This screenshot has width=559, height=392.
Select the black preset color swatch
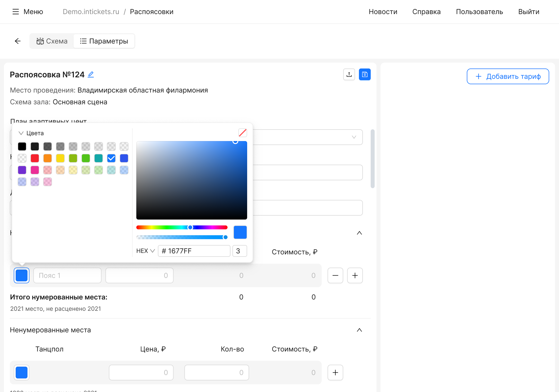22,147
